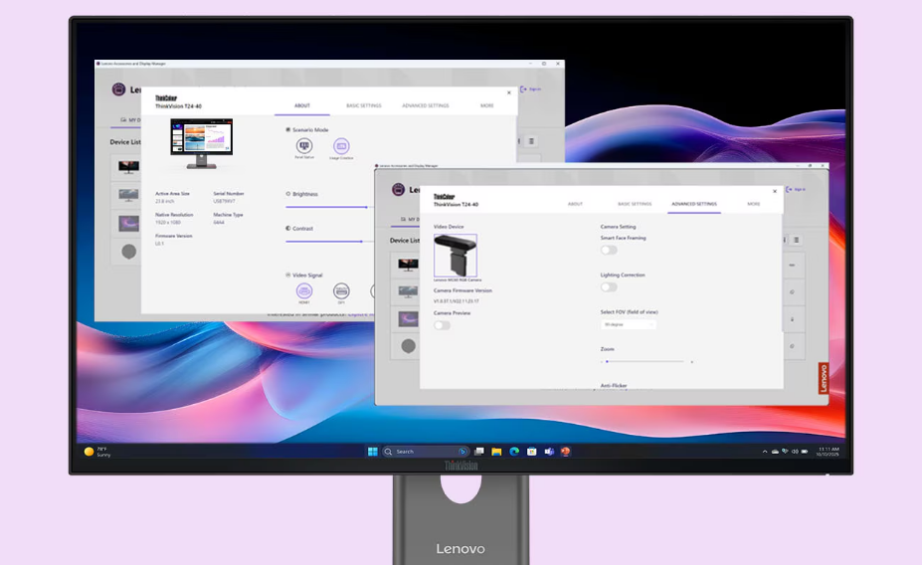Click the Zoom slider track

[647, 361]
